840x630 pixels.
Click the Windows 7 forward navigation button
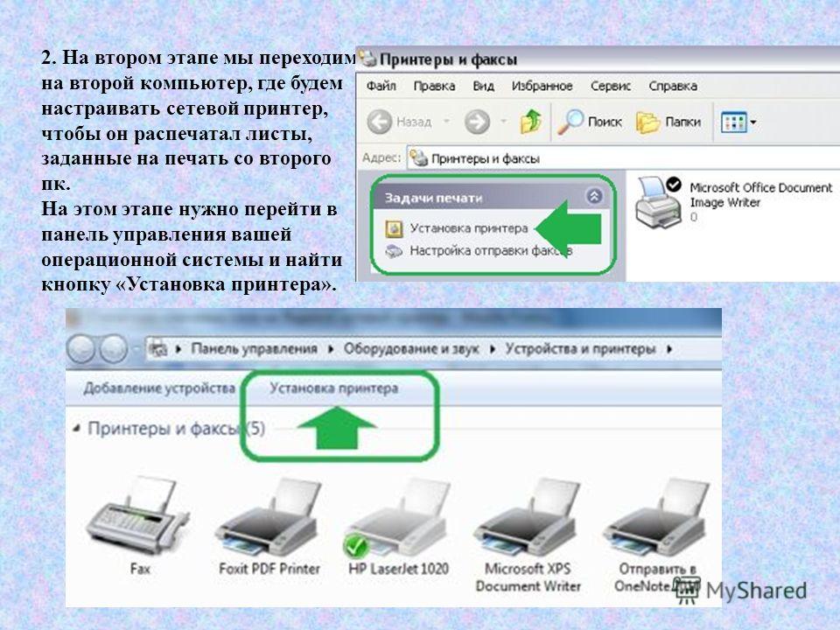(114, 349)
